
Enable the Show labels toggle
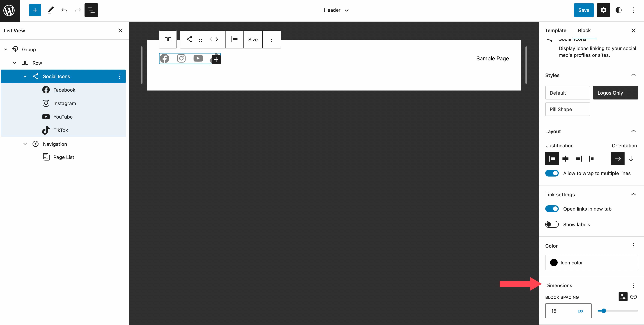click(x=552, y=224)
